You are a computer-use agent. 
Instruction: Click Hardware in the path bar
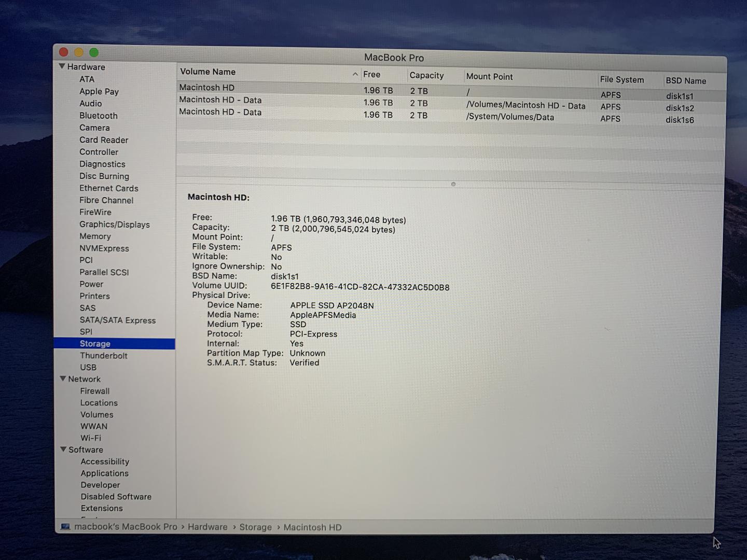pyautogui.click(x=208, y=527)
